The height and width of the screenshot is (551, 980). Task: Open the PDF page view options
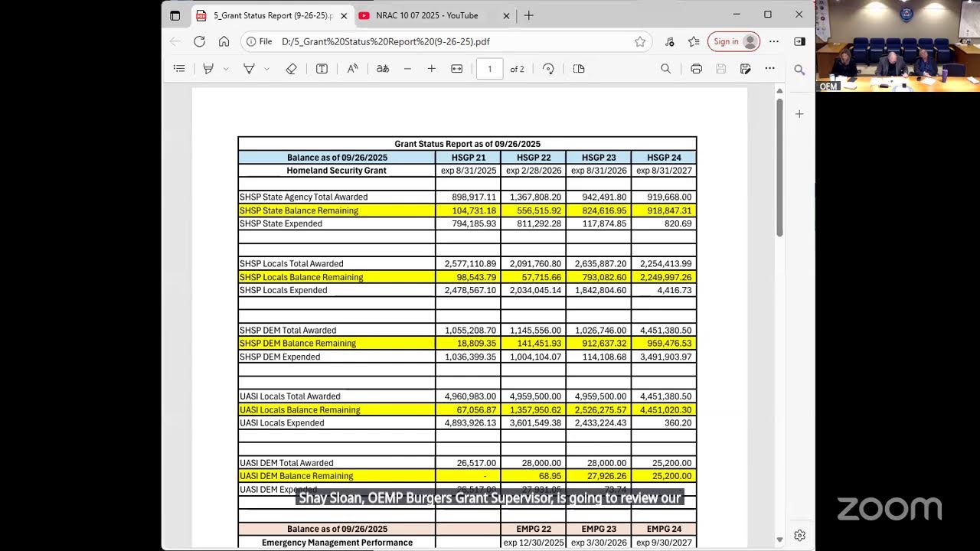(579, 69)
